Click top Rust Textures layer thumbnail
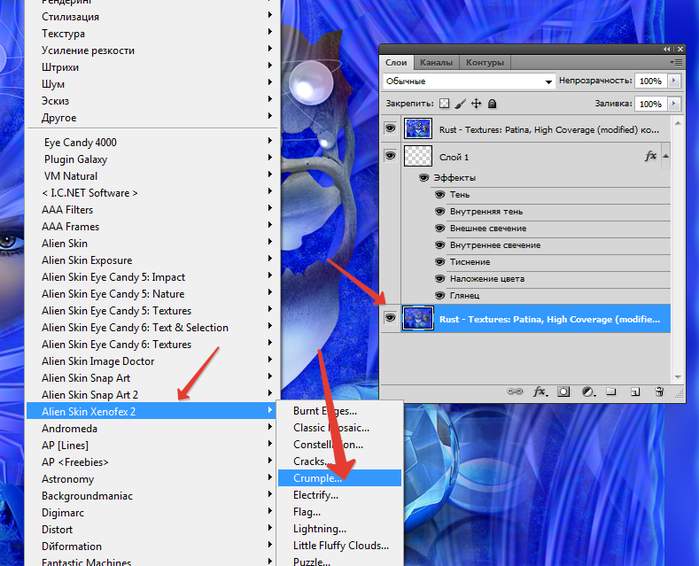This screenshot has width=699, height=566. (418, 129)
